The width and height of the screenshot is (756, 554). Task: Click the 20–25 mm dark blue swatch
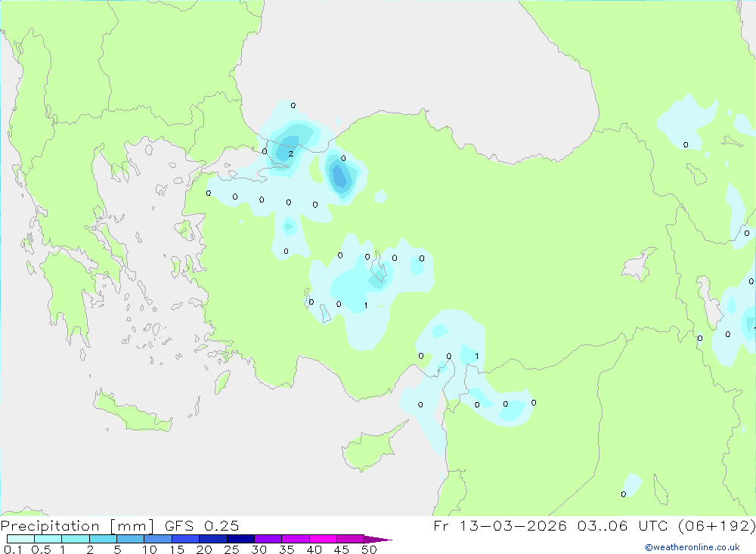[x=213, y=539]
